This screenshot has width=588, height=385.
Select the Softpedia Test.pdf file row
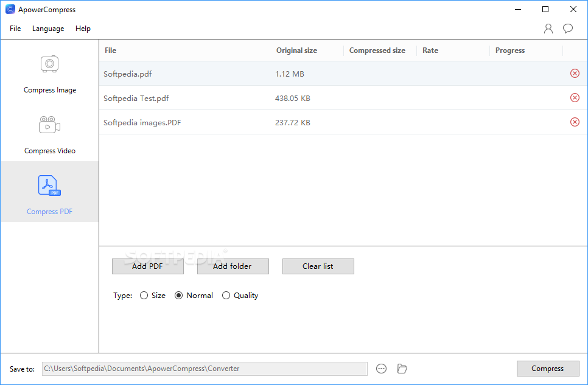[x=343, y=98]
